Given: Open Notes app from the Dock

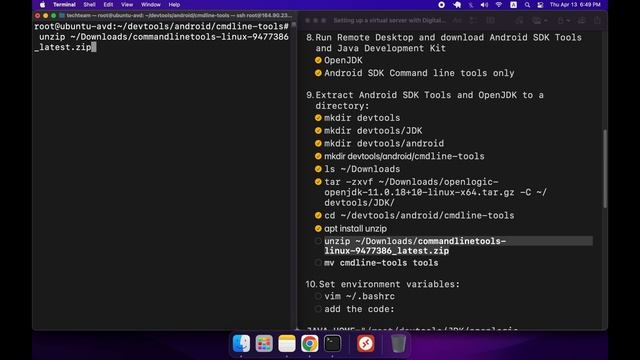Looking at the screenshot, I should tap(287, 343).
